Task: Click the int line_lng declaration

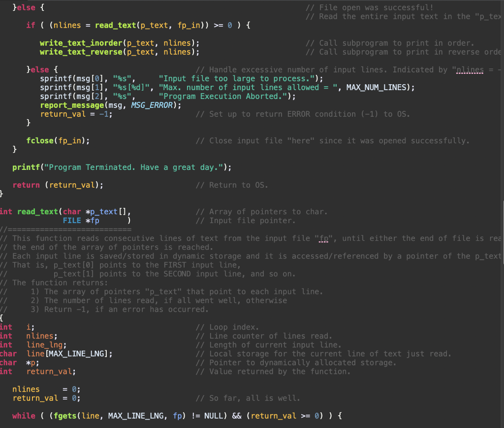Action: pyautogui.click(x=33, y=345)
